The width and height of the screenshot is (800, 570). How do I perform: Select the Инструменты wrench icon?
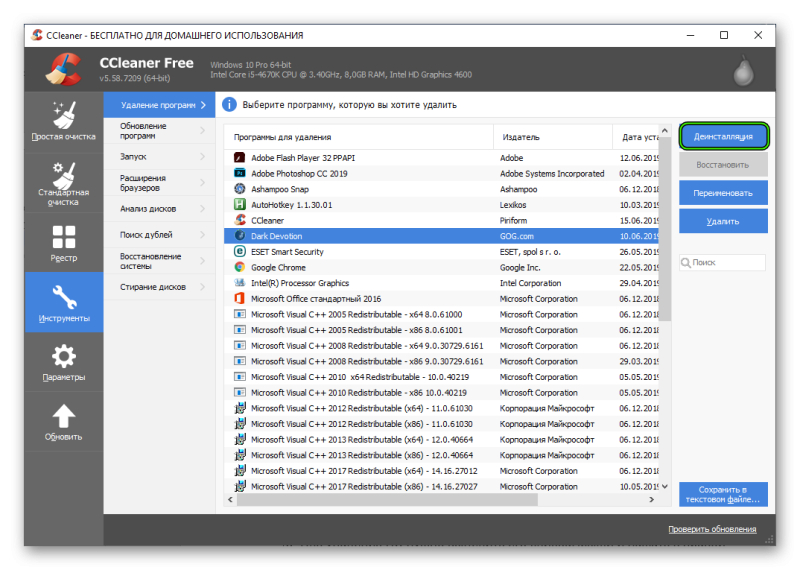[x=64, y=297]
